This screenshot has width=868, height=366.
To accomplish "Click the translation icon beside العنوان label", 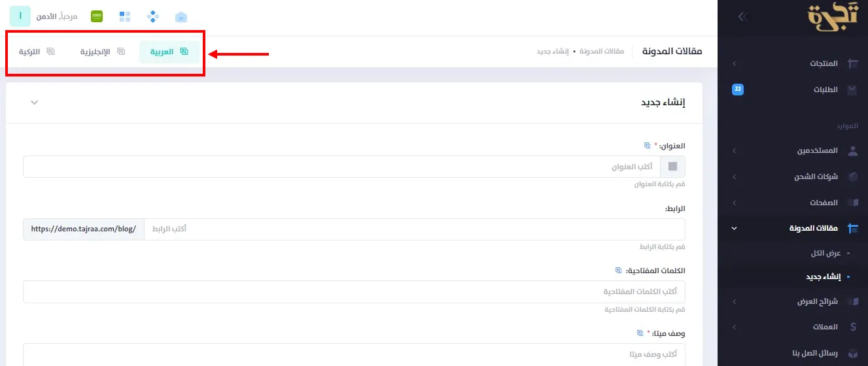I will [x=648, y=145].
